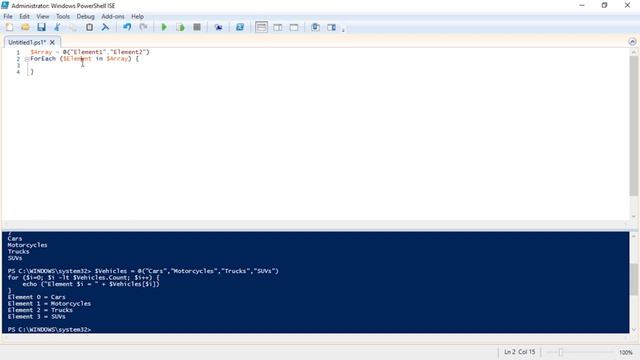Cut the selected text
This screenshot has height=360, width=640.
(57, 27)
